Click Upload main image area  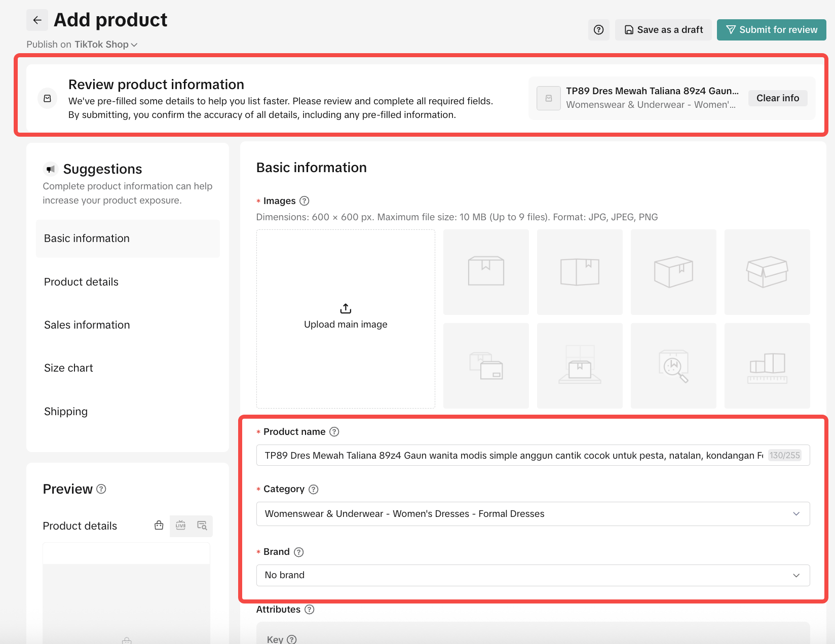346,318
